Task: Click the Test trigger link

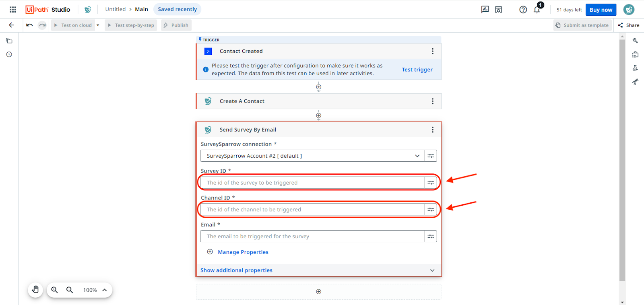Action: pos(417,70)
